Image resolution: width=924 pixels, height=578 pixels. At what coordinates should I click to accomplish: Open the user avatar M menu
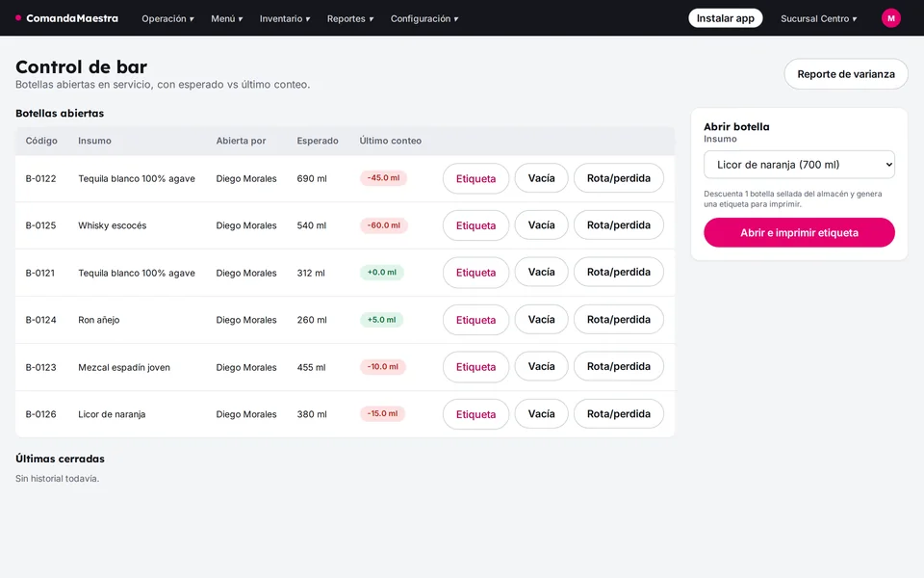click(x=891, y=18)
